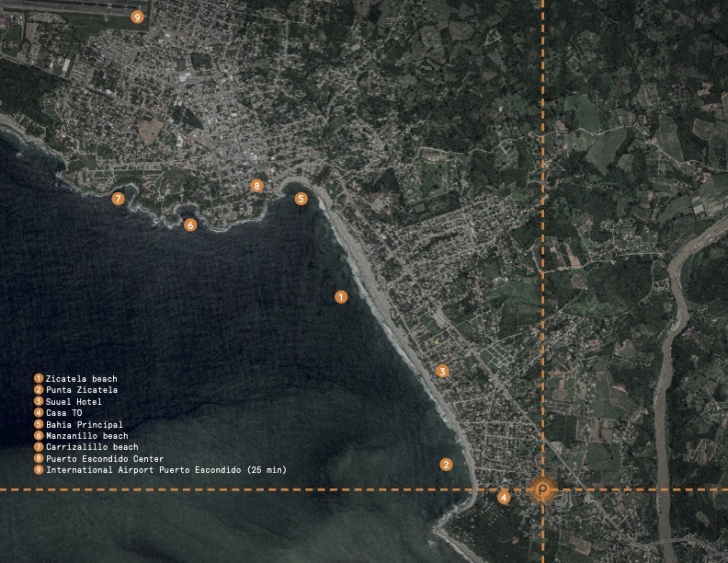
Task: Click the location pin at the dashed crosshair
Action: tap(543, 488)
